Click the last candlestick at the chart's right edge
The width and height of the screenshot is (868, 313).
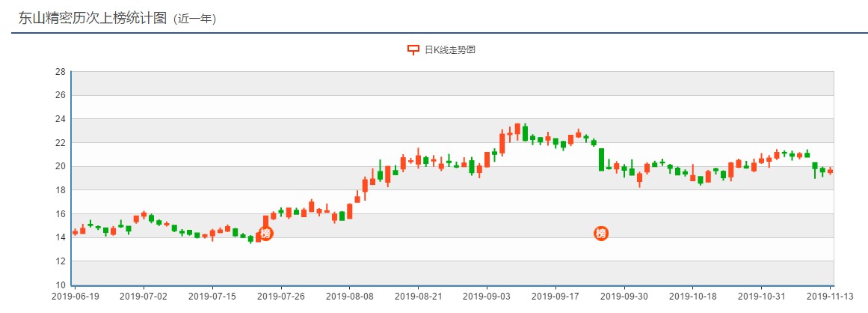pos(830,171)
